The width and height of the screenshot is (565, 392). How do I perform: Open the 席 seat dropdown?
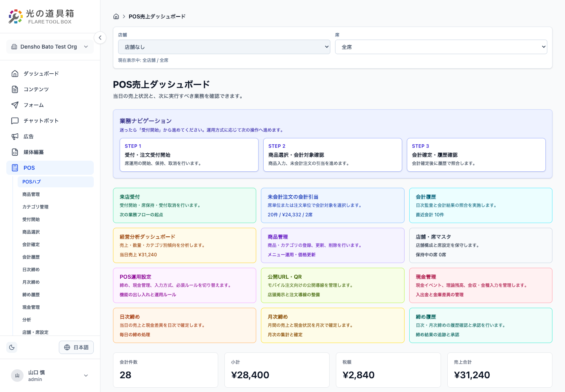tap(441, 47)
